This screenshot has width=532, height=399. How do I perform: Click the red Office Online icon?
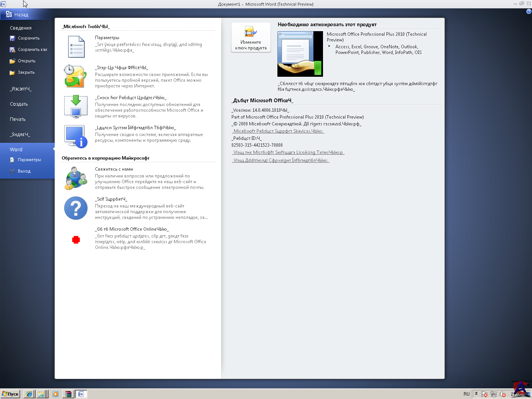(76, 240)
